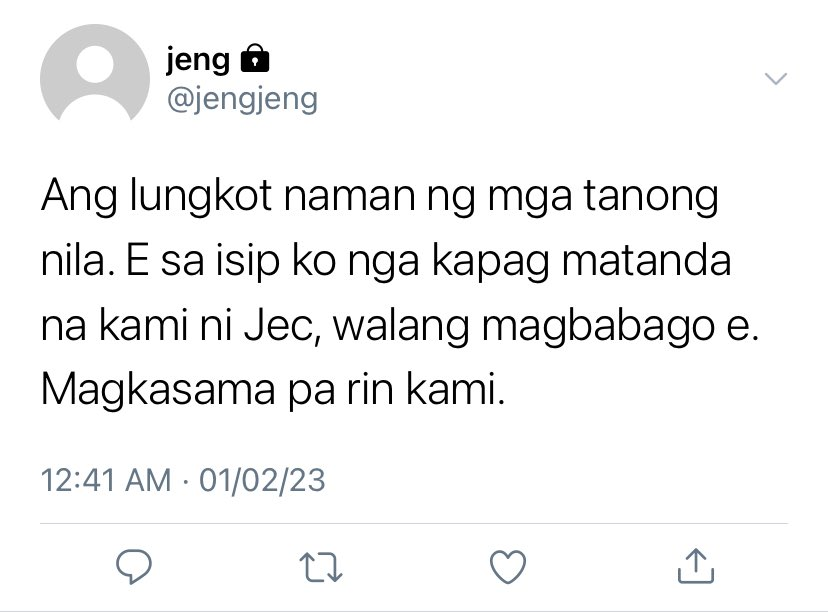
Task: Click the sentence 'Magkasama pa rin kami.'
Action: [x=273, y=390]
